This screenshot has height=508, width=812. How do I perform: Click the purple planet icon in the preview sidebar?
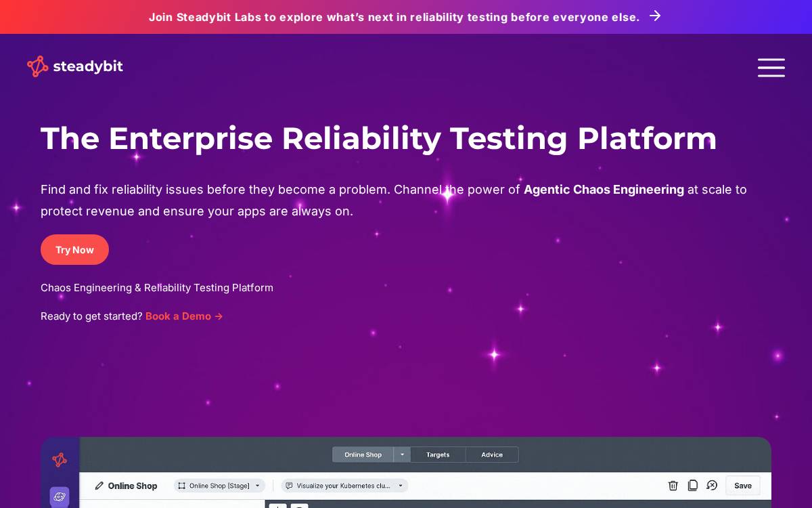click(60, 496)
